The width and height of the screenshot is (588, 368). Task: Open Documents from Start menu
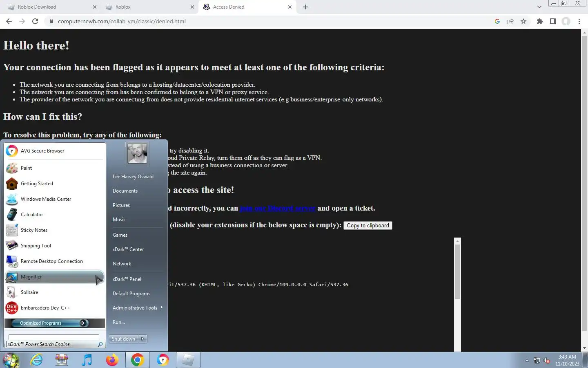(x=125, y=191)
